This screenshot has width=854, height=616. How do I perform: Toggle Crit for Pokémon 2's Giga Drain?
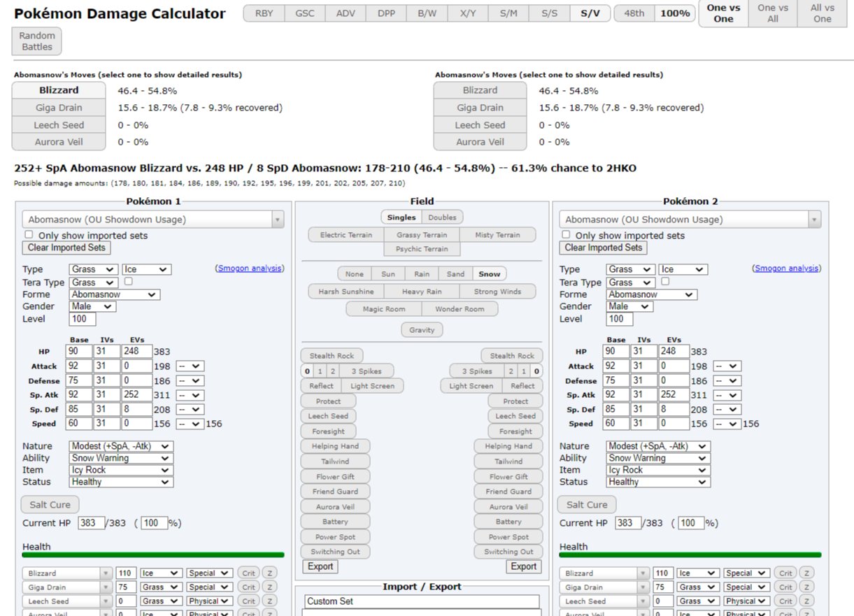(786, 587)
